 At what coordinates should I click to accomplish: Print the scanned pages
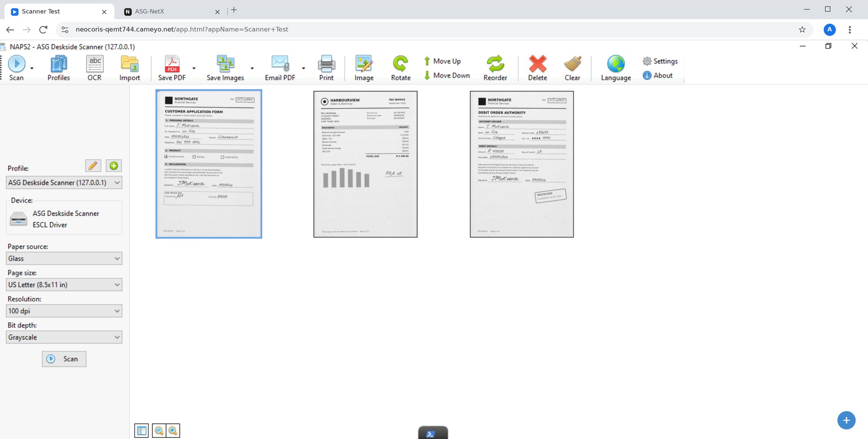[x=326, y=68]
